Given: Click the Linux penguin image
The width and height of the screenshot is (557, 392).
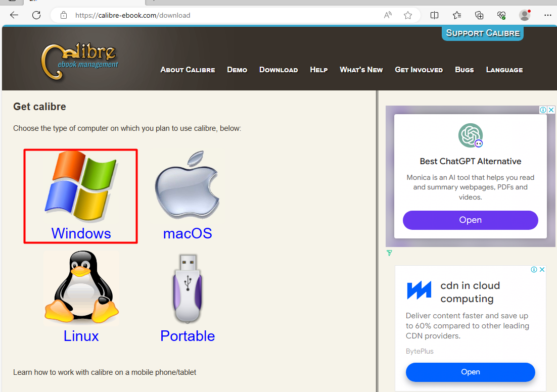Looking at the screenshot, I should tap(81, 287).
